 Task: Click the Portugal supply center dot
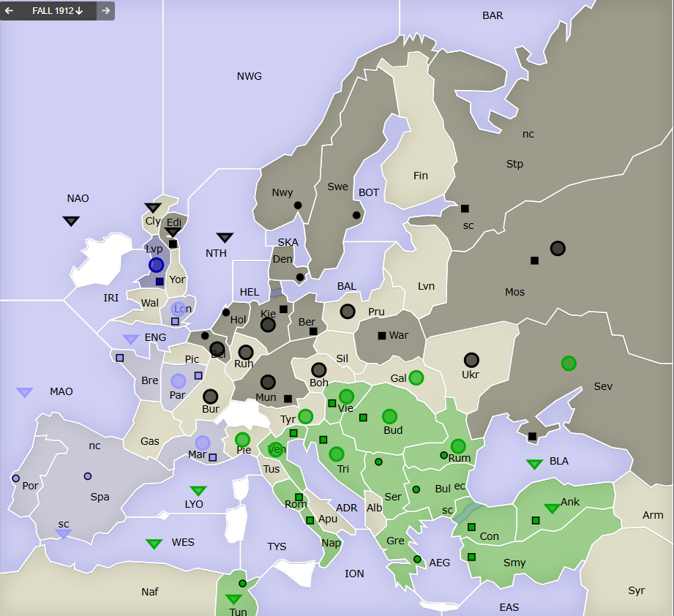pyautogui.click(x=16, y=478)
